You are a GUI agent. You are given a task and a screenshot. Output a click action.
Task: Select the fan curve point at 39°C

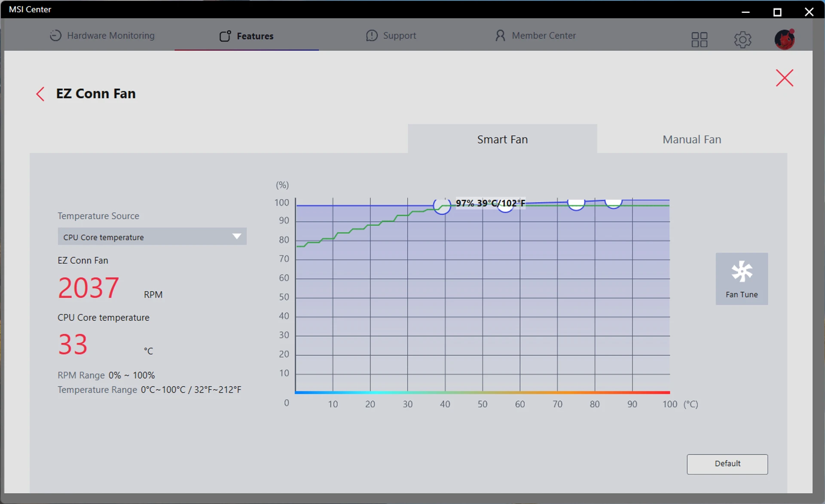click(442, 206)
